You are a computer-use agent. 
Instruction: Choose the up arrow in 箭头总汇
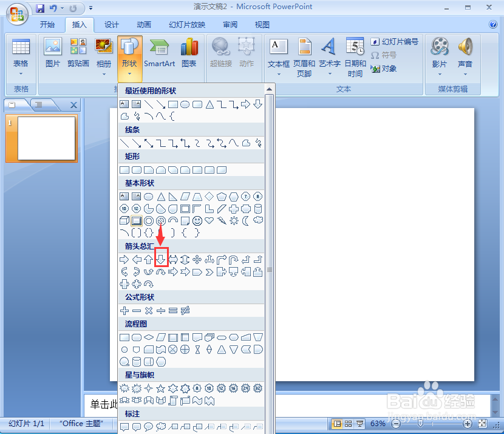click(x=149, y=259)
